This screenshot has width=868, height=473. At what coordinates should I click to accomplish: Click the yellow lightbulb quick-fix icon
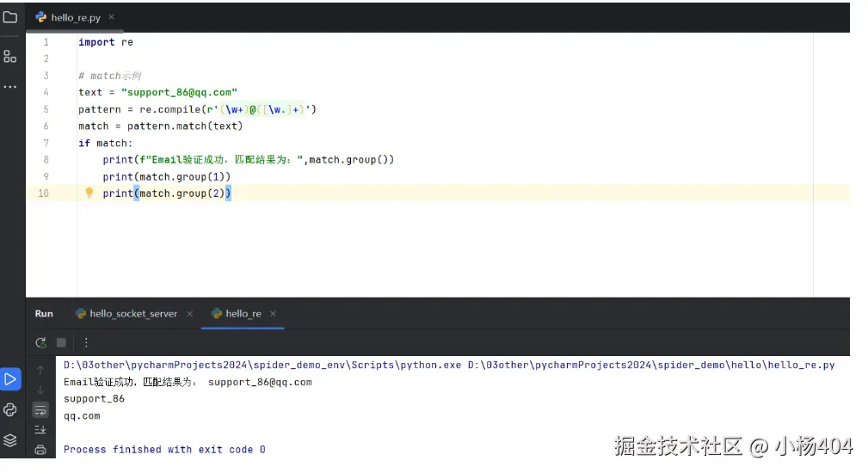(x=89, y=193)
